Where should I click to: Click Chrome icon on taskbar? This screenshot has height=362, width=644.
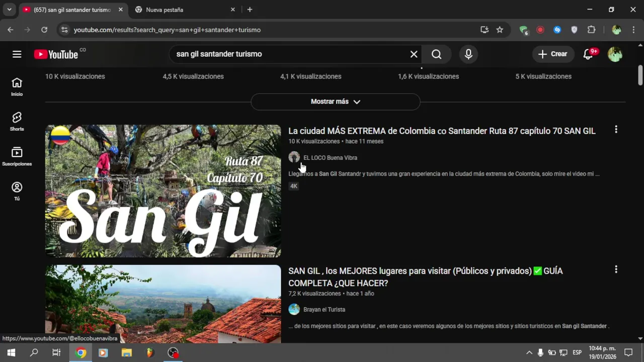[80, 352]
